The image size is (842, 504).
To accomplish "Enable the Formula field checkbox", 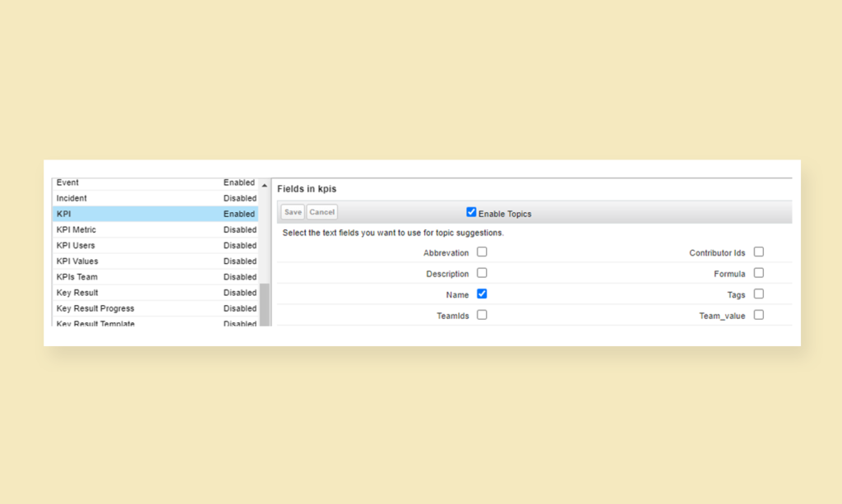I will tap(758, 272).
